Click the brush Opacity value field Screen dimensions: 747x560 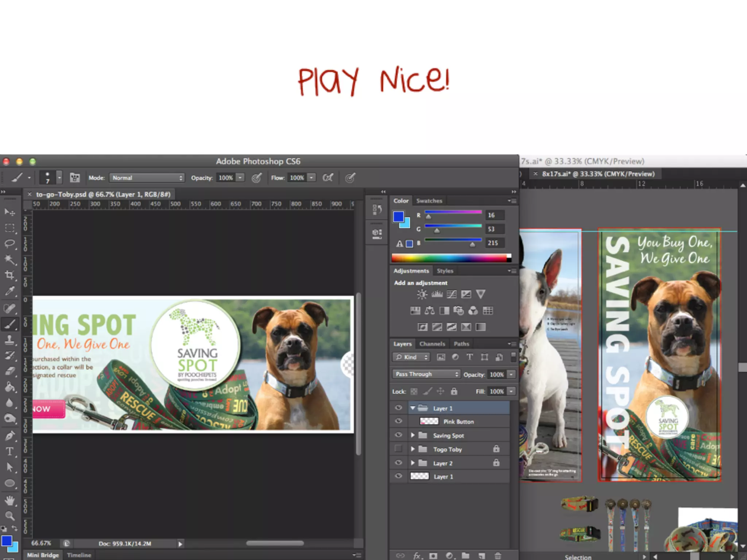(225, 178)
